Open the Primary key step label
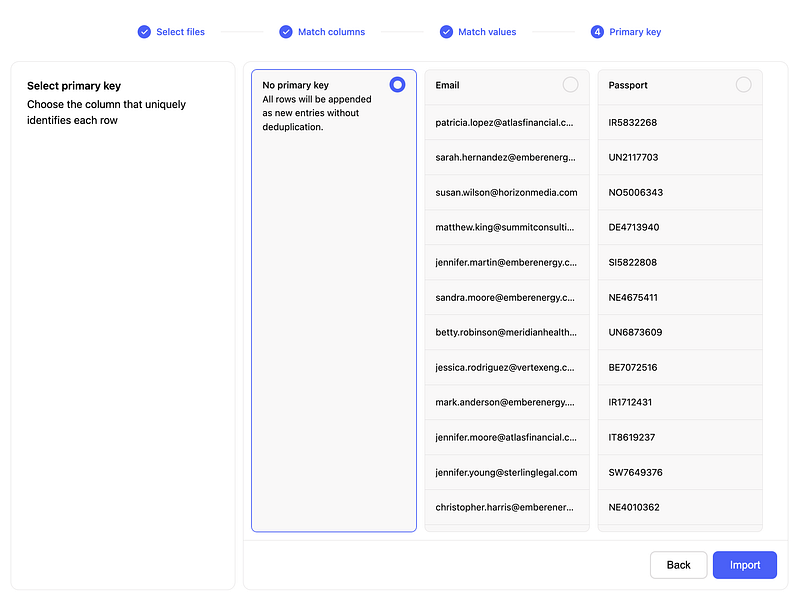Viewport: 799px width, 600px height. 635,32
